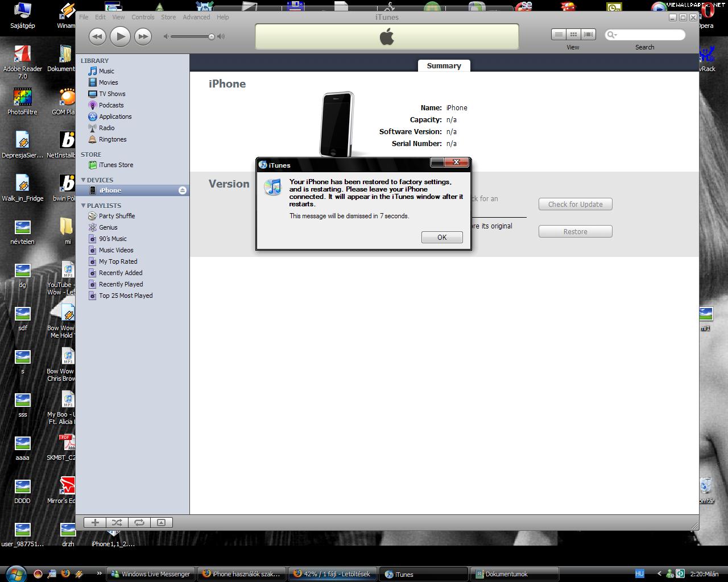The height and width of the screenshot is (582, 728).
Task: Click the previous track button
Action: [x=97, y=36]
